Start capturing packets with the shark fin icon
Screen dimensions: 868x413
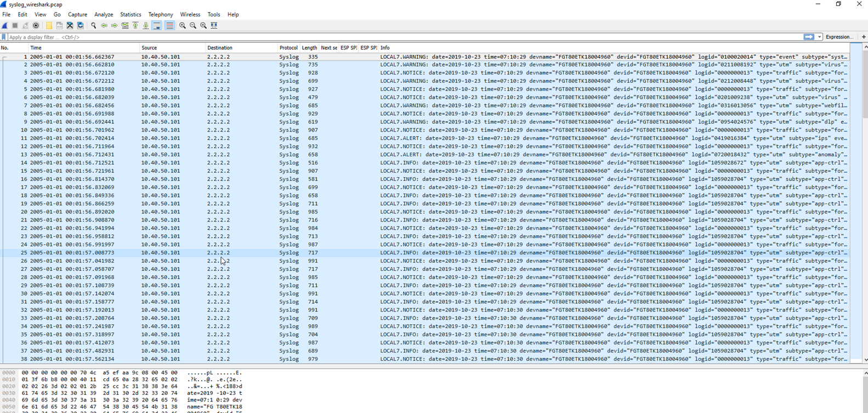coord(5,25)
